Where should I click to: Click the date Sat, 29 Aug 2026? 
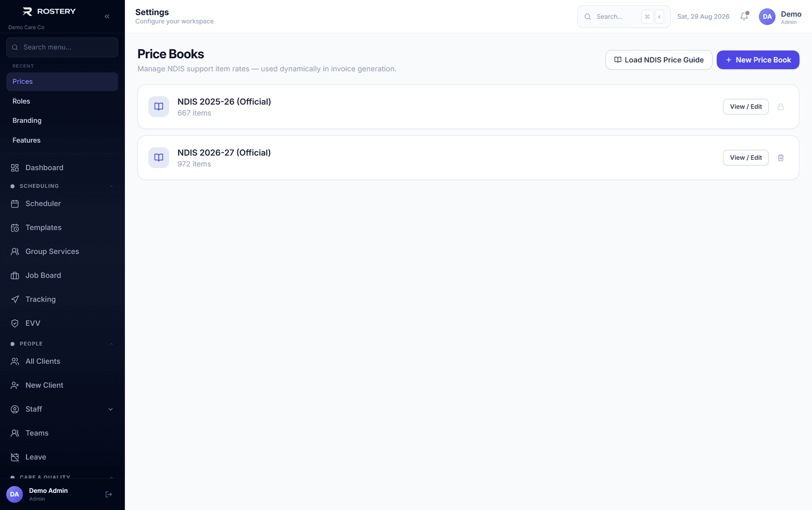pyautogui.click(x=703, y=17)
